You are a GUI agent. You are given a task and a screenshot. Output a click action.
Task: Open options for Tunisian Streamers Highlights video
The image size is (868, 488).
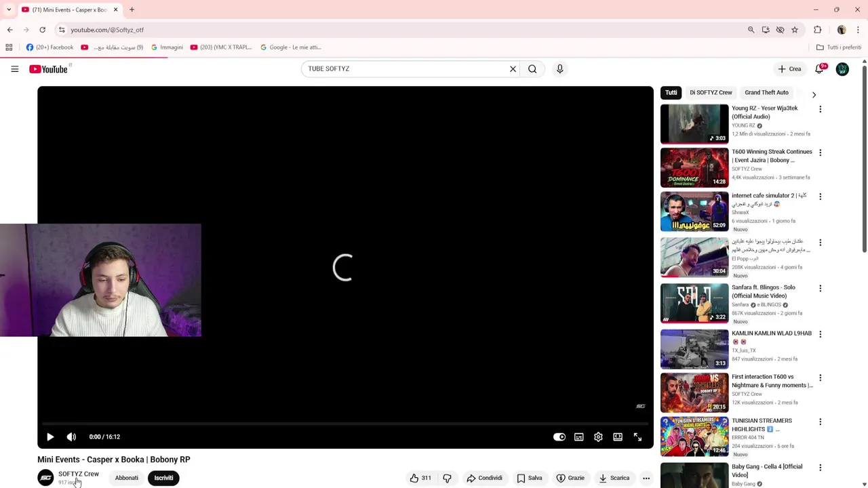click(x=820, y=422)
